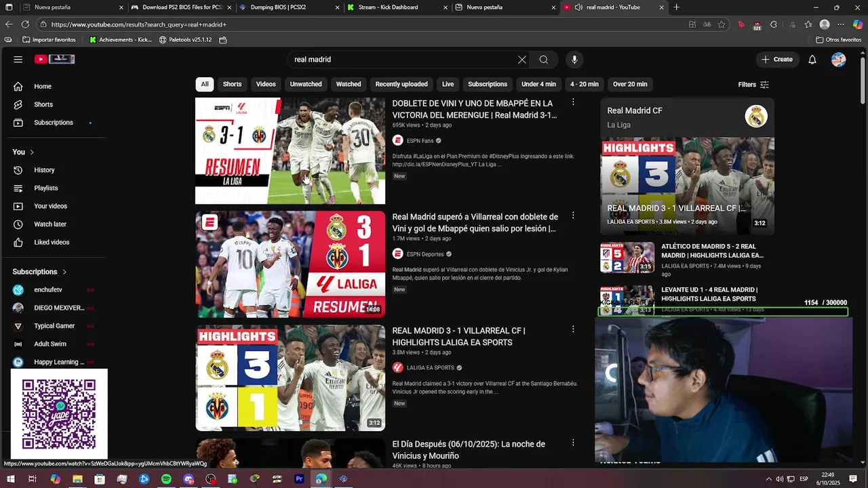Open the taskbar volume control
The height and width of the screenshot is (488, 868).
780,479
